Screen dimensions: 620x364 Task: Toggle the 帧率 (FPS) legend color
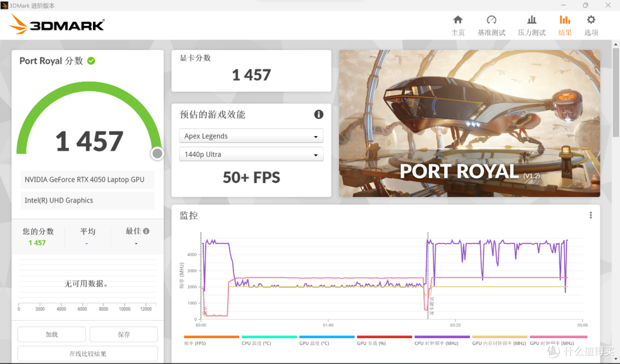211,337
